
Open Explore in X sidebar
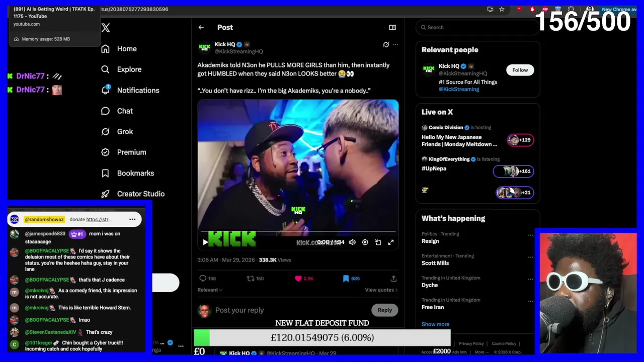121,69
